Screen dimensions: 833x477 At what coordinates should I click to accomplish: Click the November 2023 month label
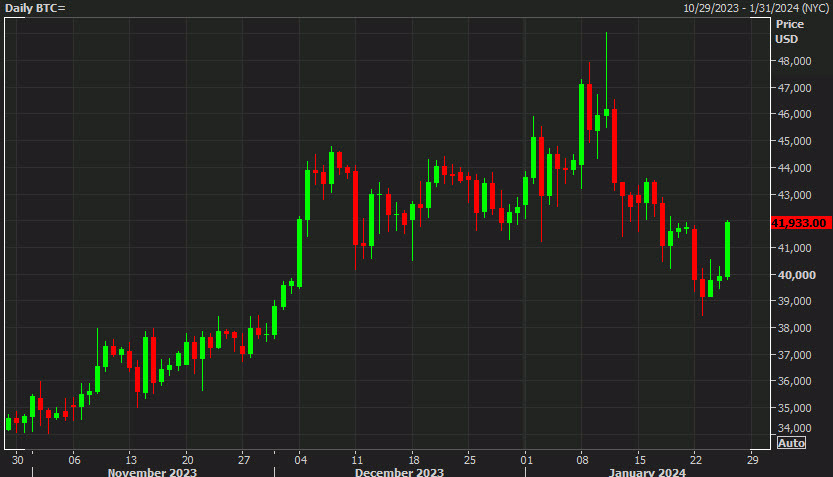[152, 472]
